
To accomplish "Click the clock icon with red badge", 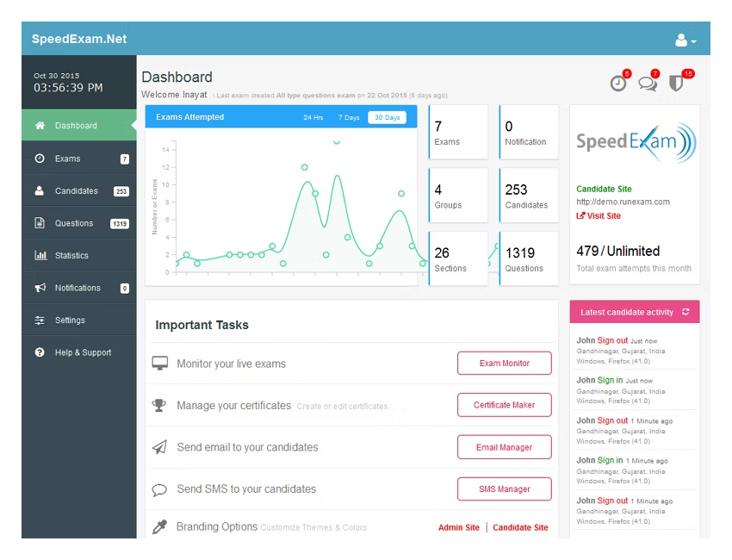I will point(618,83).
